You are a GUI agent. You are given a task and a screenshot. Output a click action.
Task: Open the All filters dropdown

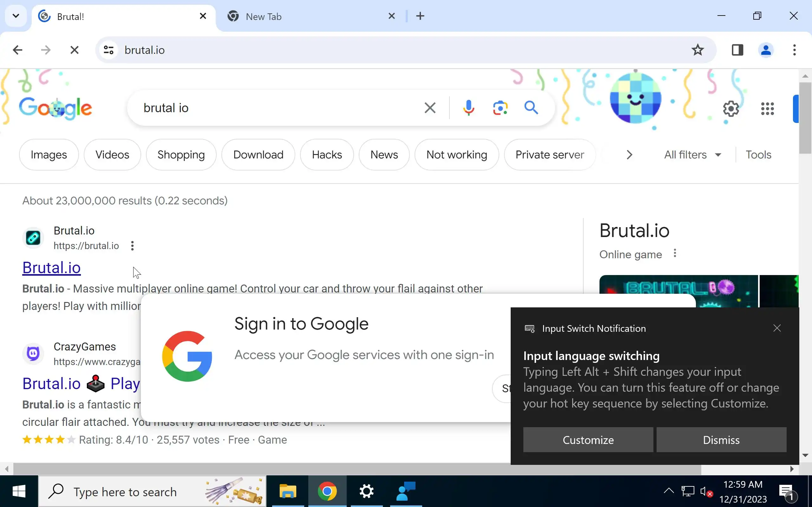pyautogui.click(x=692, y=155)
